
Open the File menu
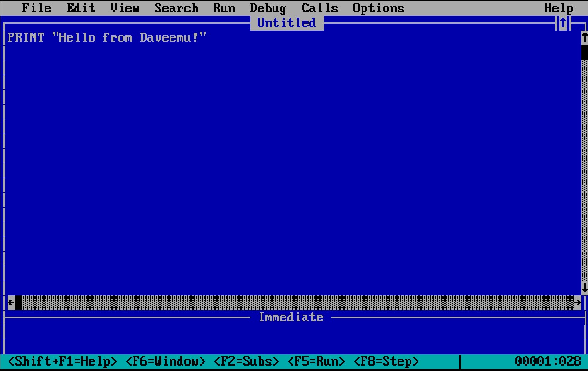[36, 8]
